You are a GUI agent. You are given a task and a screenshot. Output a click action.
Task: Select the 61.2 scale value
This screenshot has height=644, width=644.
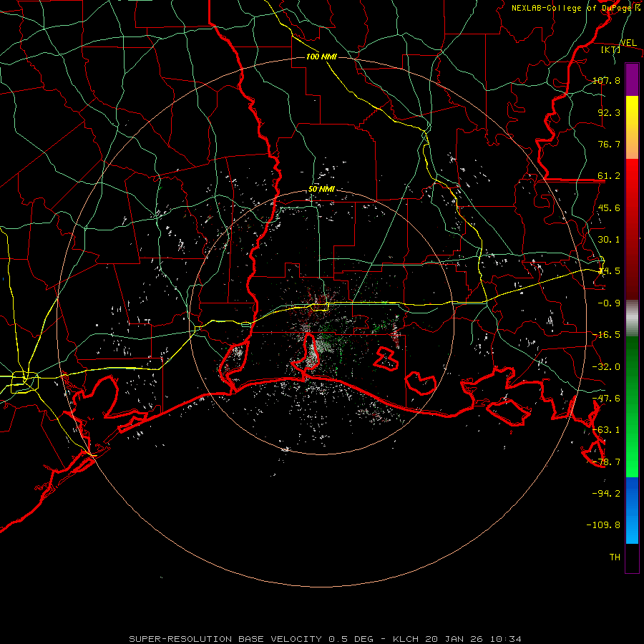coord(609,176)
